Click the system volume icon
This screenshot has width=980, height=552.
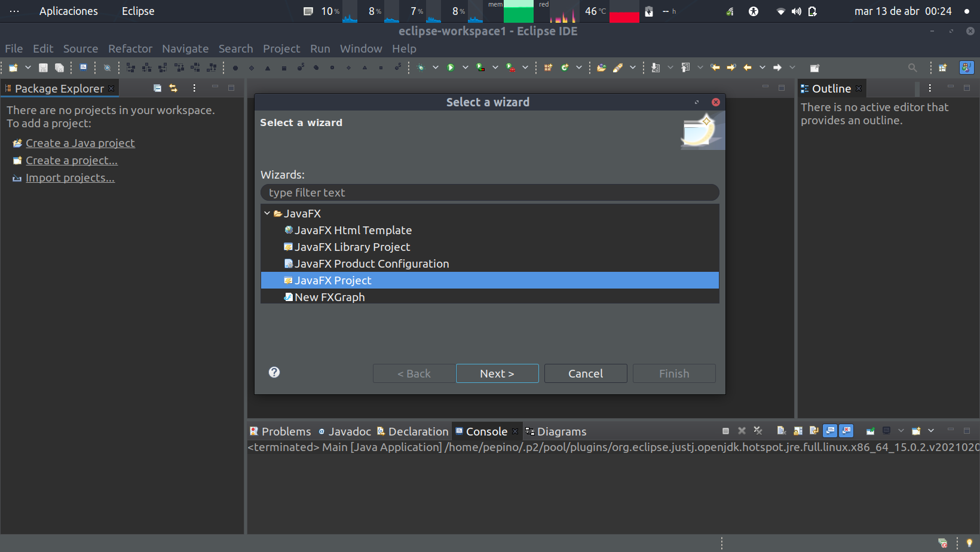click(796, 11)
